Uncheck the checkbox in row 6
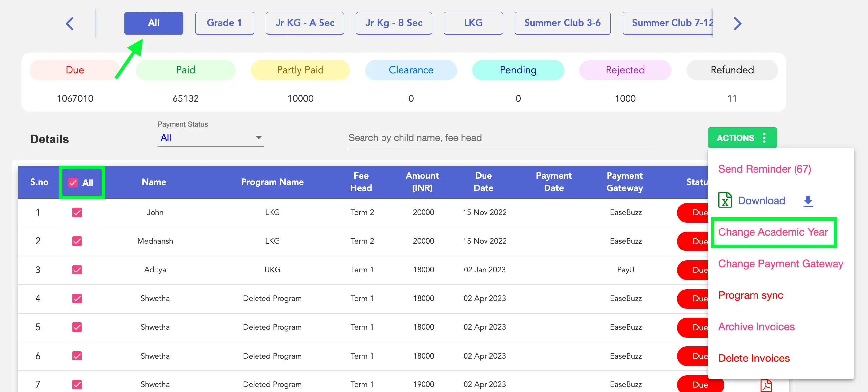 (77, 356)
